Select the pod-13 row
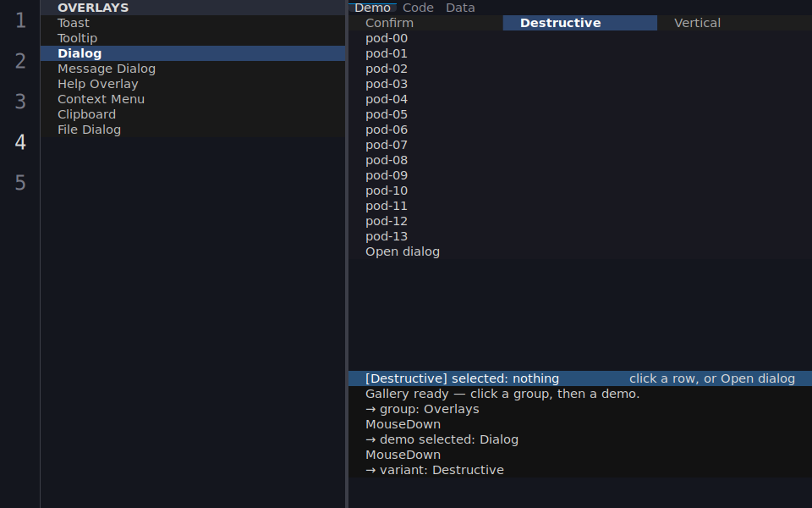This screenshot has height=508, width=812. tap(580, 236)
